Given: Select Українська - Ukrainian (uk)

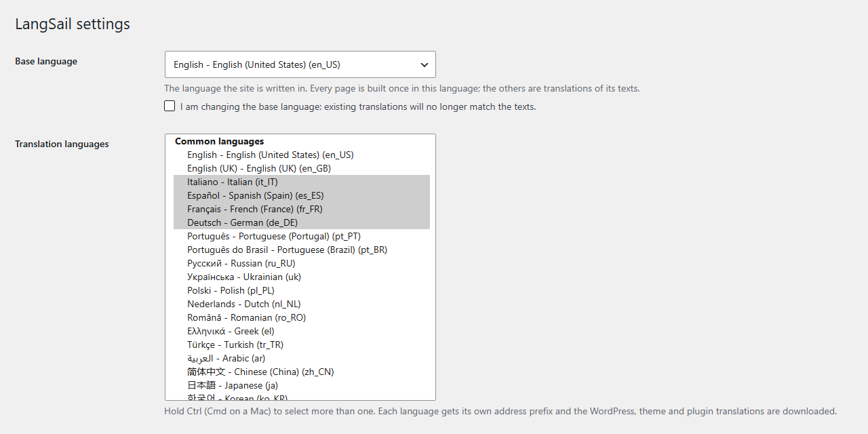Looking at the screenshot, I should pyautogui.click(x=302, y=277).
